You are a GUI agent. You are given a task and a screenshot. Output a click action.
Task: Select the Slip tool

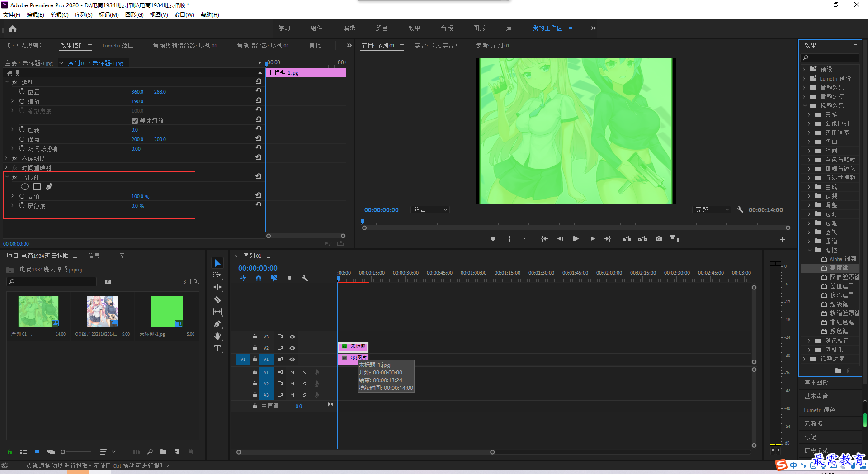[x=217, y=312]
